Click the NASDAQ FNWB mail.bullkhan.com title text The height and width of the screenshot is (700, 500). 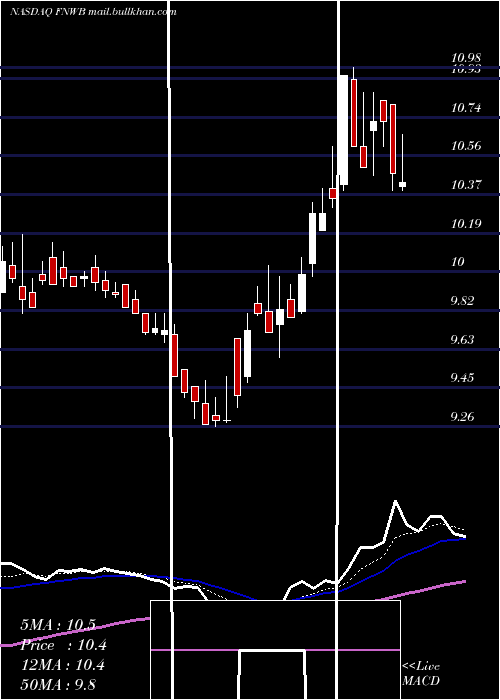[x=93, y=12]
